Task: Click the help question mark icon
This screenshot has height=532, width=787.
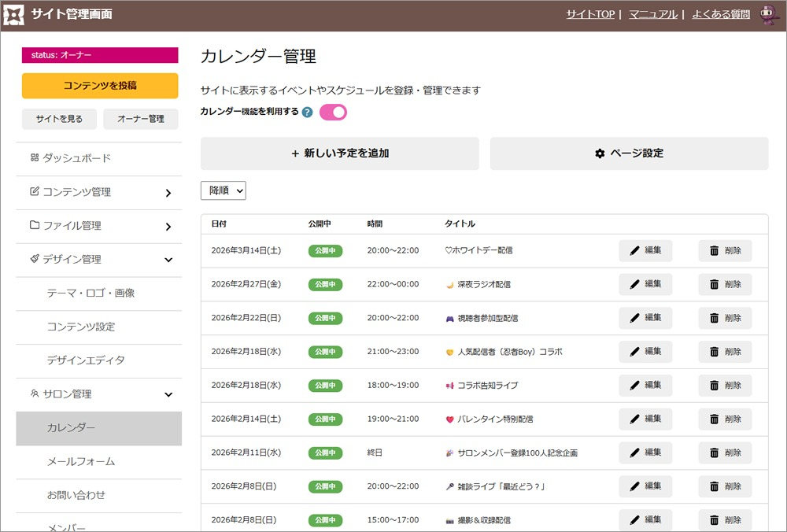Action: pyautogui.click(x=307, y=113)
